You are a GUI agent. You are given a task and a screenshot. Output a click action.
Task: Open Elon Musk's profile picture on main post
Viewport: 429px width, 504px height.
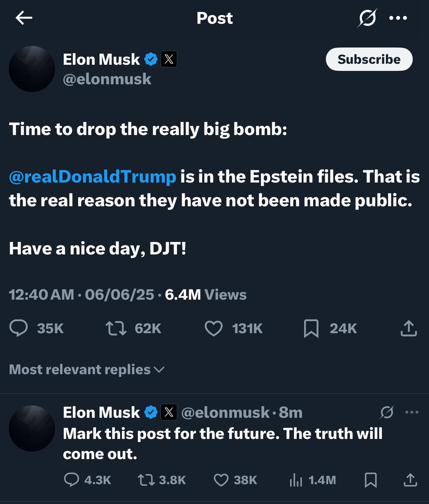(x=32, y=69)
